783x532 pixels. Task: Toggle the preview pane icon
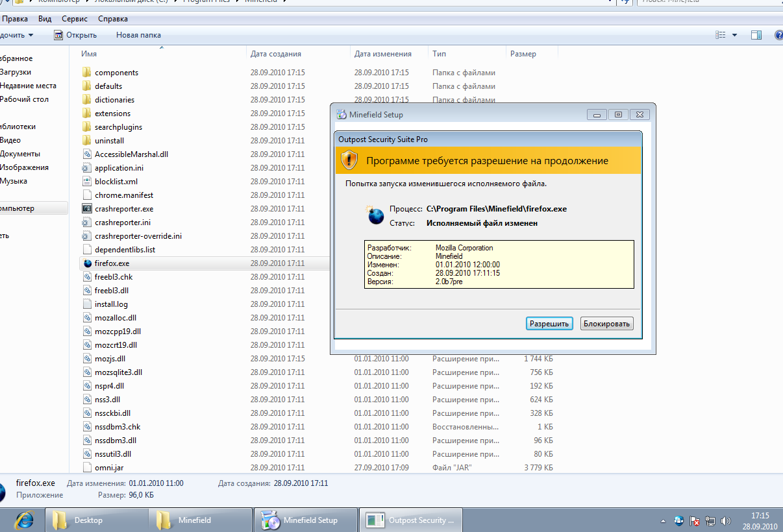coord(756,35)
